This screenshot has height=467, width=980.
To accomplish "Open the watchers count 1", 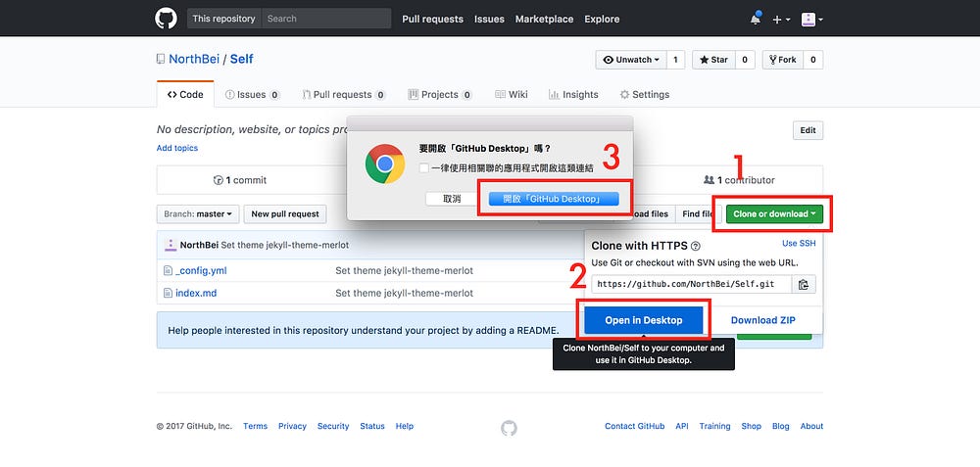I will [x=675, y=60].
